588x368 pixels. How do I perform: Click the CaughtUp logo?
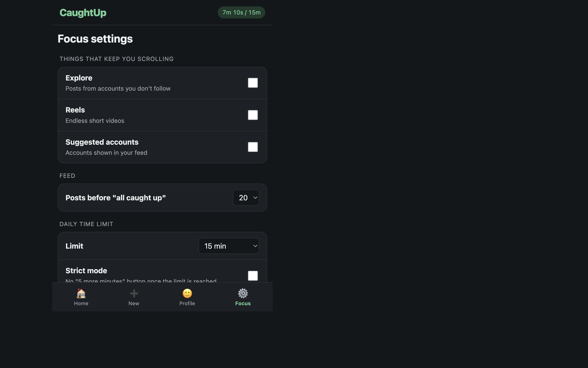(x=83, y=13)
